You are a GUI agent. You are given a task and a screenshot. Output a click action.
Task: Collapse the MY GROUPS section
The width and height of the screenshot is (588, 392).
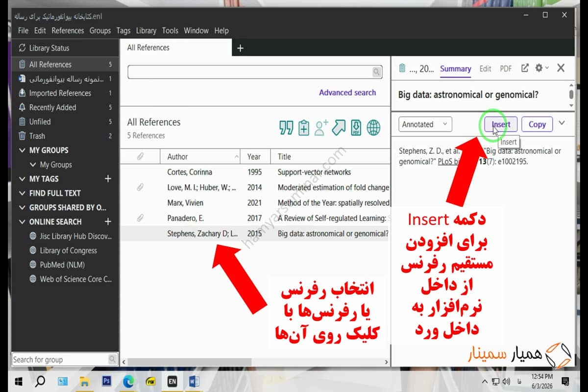22,150
